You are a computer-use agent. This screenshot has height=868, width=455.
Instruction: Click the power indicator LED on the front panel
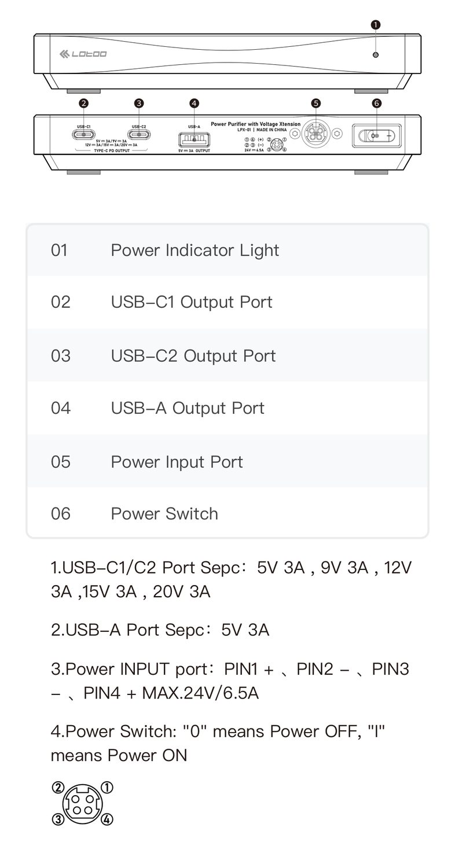376,54
